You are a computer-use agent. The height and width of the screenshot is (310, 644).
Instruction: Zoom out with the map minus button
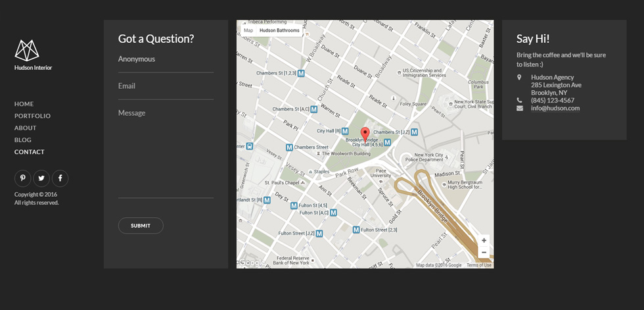pyautogui.click(x=484, y=252)
